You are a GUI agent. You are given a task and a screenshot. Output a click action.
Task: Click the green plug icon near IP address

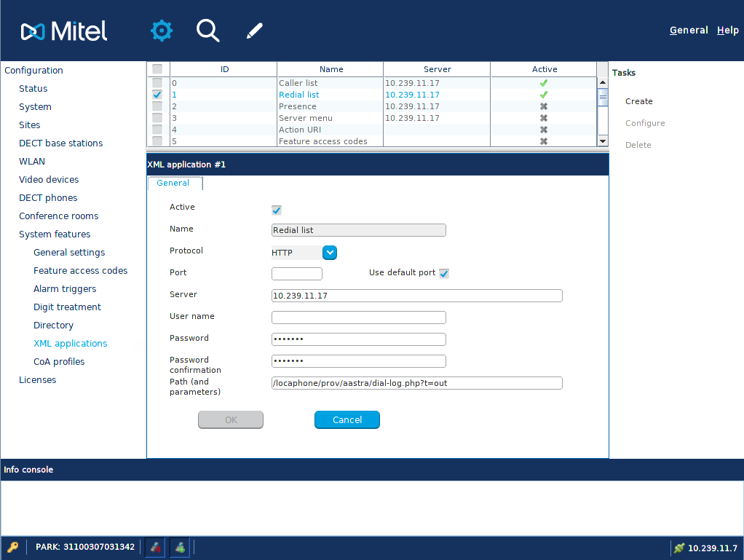tap(678, 548)
